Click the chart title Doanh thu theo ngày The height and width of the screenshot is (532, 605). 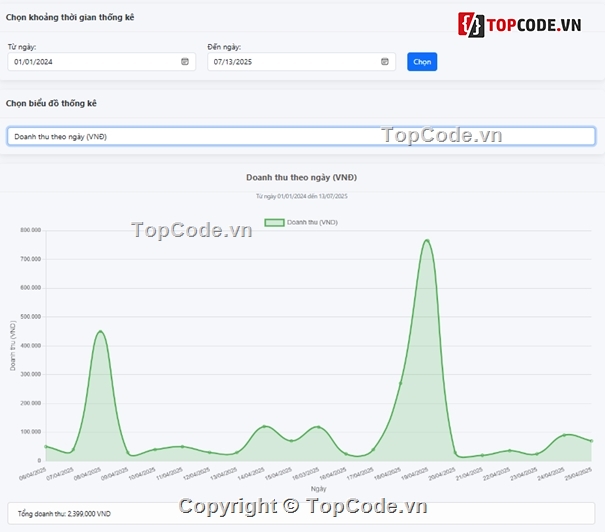301,177
